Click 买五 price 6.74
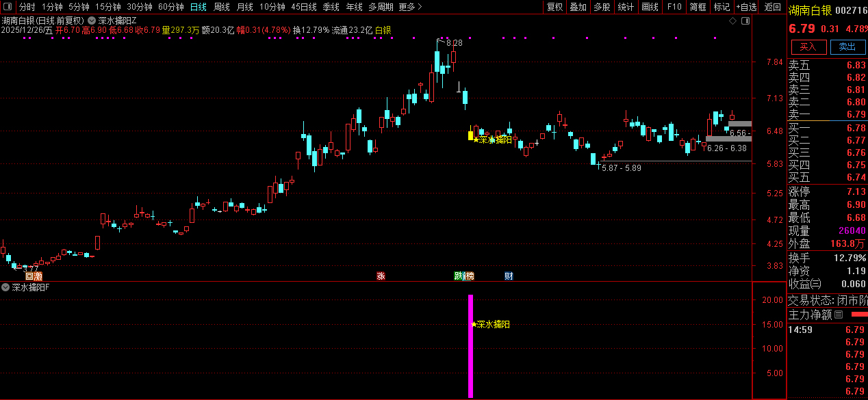The width and height of the screenshot is (868, 400). click(x=856, y=177)
